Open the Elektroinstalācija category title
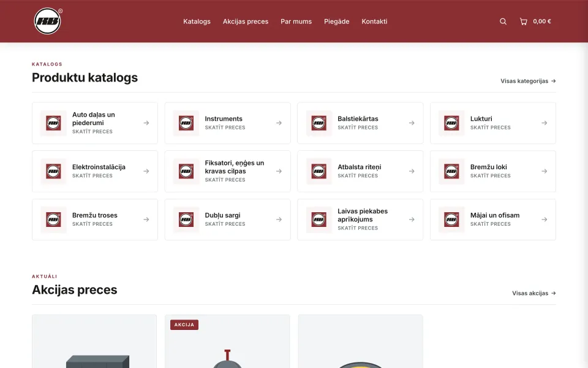Screen dimensions: 588x368 [99, 167]
